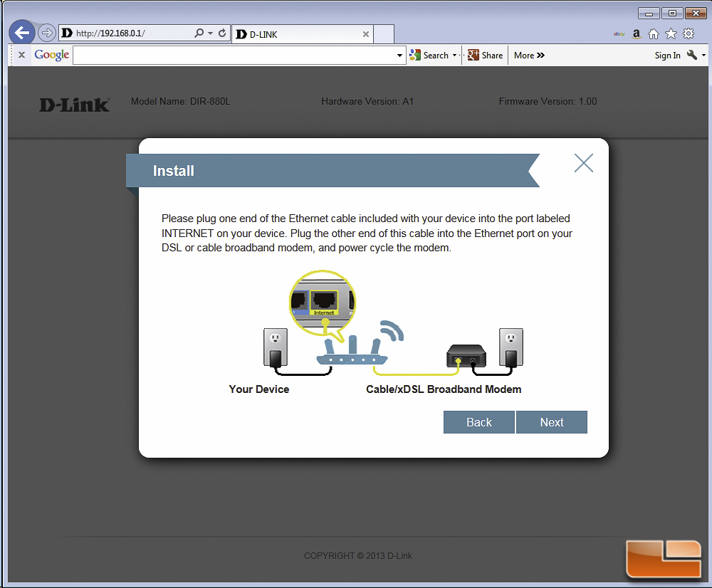Open a new blank tab
This screenshot has height=588, width=712.
(384, 34)
